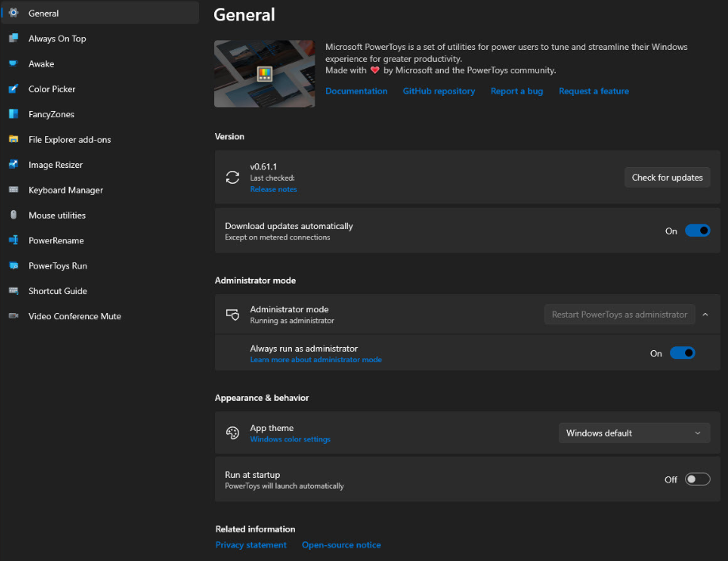728x561 pixels.
Task: Enable the Run at startup switch
Action: coord(697,479)
